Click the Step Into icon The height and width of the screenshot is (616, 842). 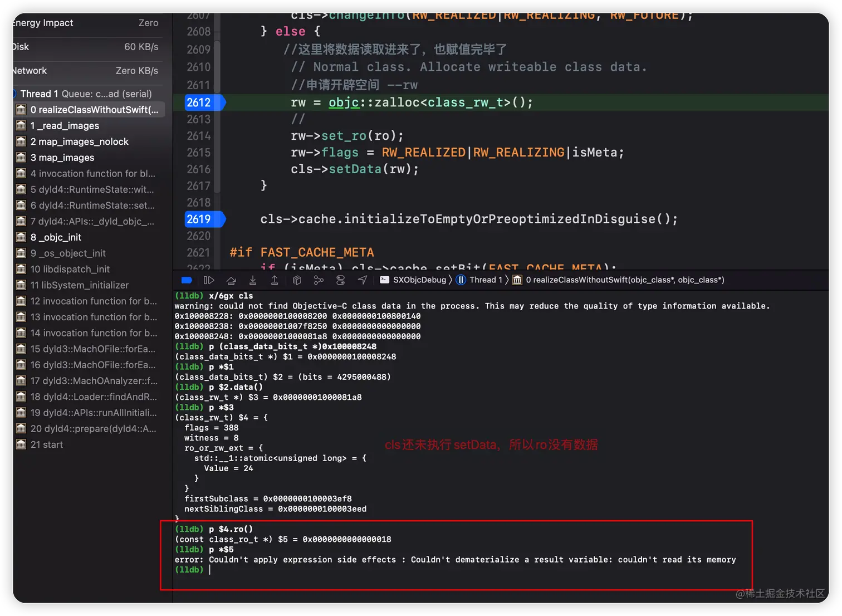tap(253, 280)
